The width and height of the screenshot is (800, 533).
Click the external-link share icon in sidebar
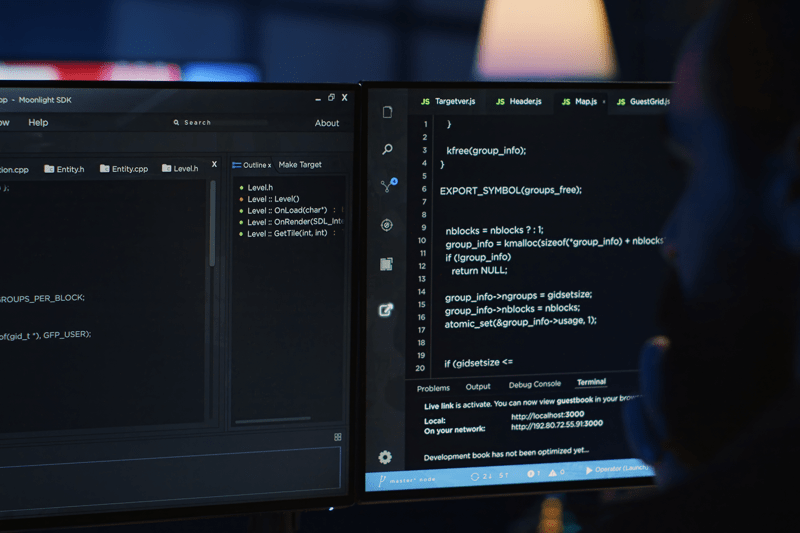(x=387, y=310)
